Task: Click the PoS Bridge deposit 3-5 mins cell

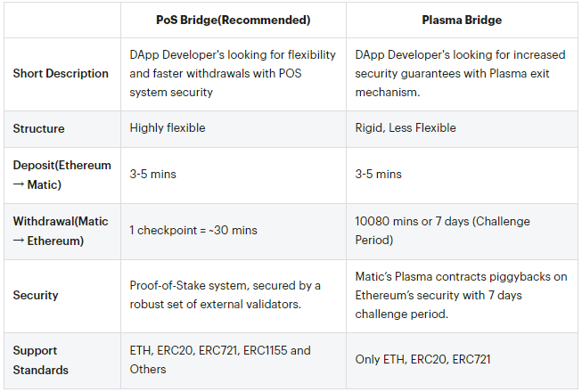Action: 153,175
